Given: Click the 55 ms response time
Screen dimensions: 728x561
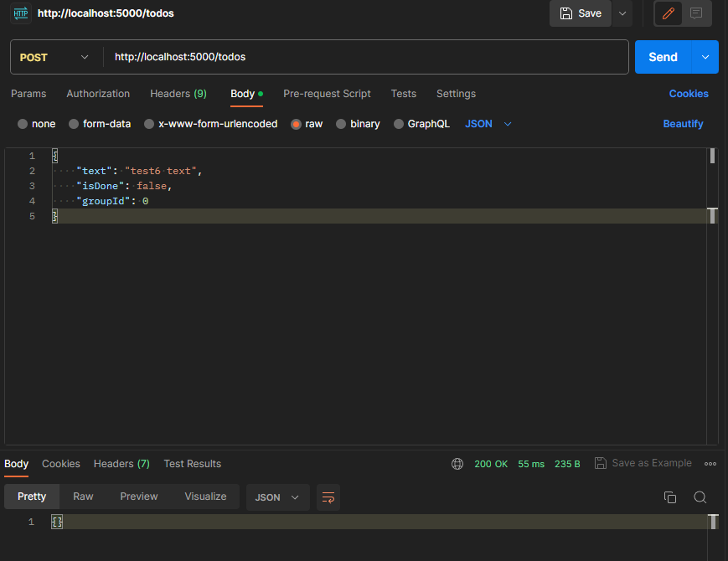Looking at the screenshot, I should tap(530, 464).
